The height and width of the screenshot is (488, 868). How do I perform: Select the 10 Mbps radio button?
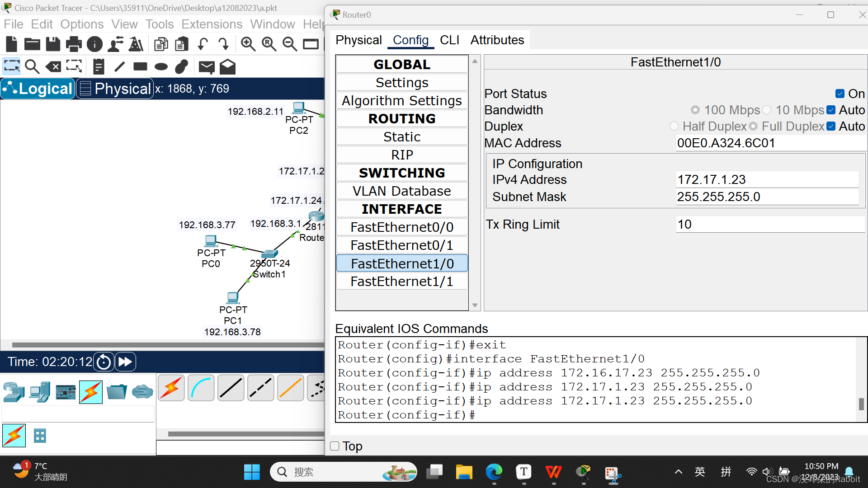(x=767, y=110)
